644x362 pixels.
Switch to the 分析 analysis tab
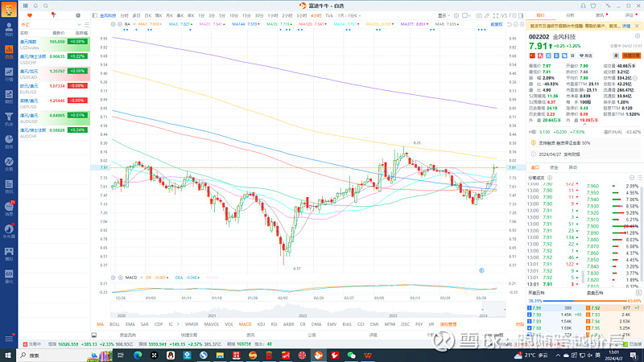[x=570, y=15]
